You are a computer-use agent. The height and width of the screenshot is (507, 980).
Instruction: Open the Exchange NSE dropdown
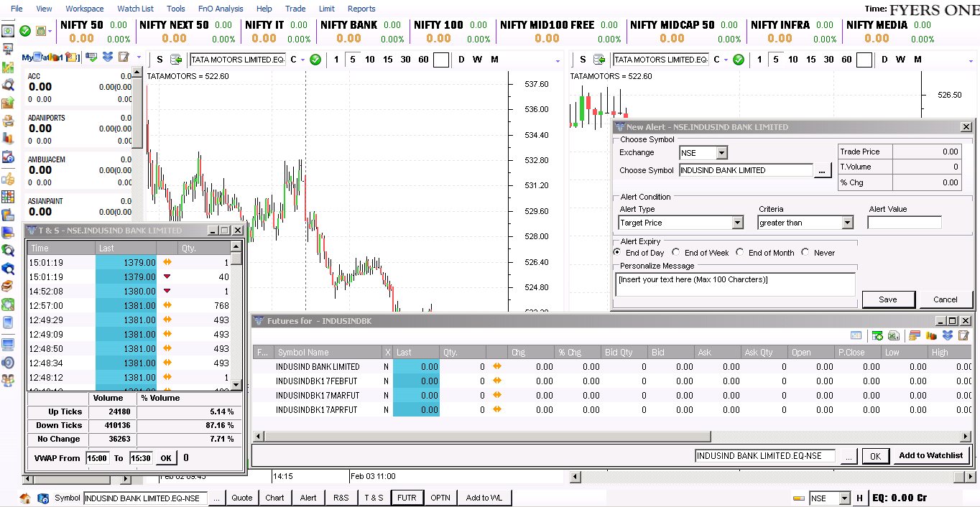coord(721,152)
